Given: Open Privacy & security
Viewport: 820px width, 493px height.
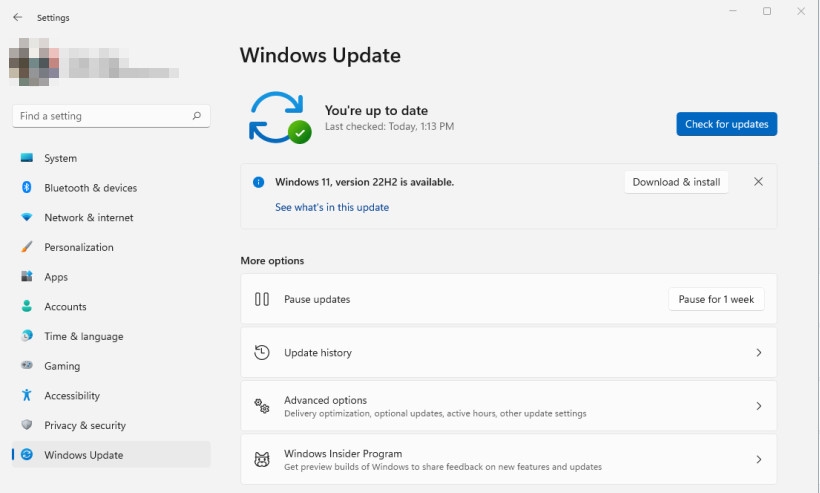Looking at the screenshot, I should pyautogui.click(x=111, y=426).
